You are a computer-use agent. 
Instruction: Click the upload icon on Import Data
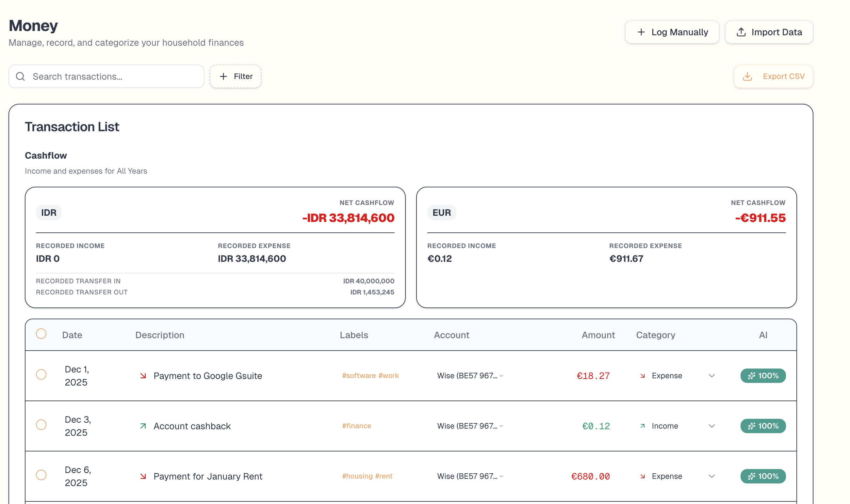741,32
